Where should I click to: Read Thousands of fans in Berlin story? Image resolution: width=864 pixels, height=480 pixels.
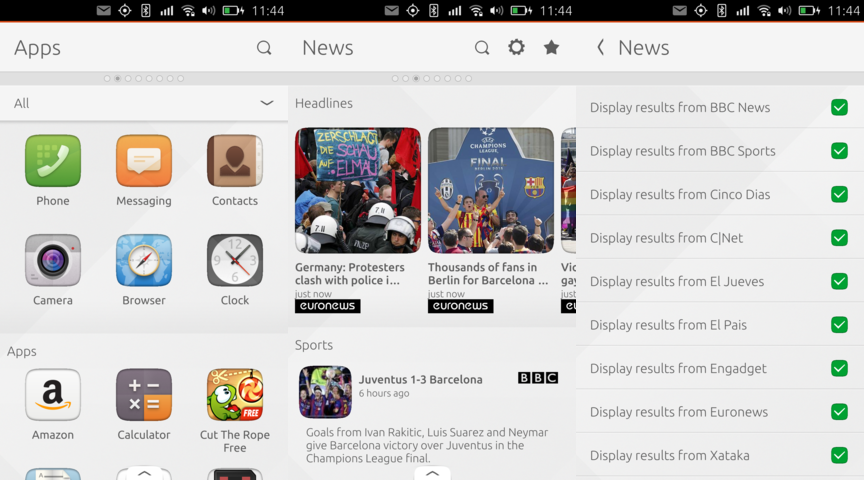coord(488,273)
